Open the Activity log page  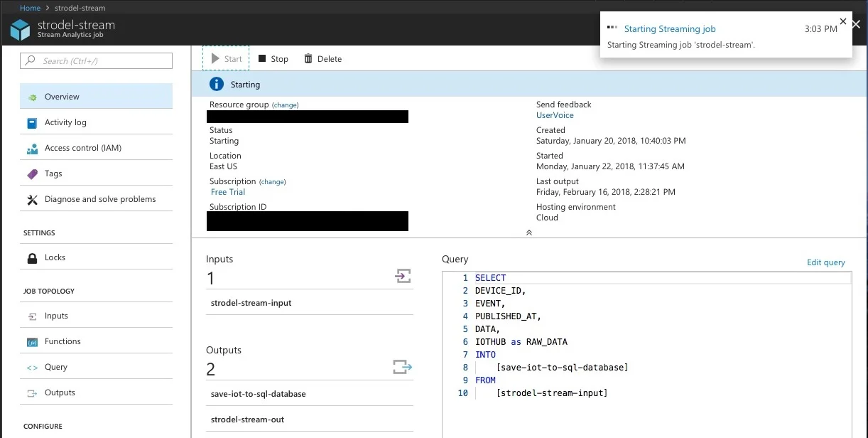(96, 122)
